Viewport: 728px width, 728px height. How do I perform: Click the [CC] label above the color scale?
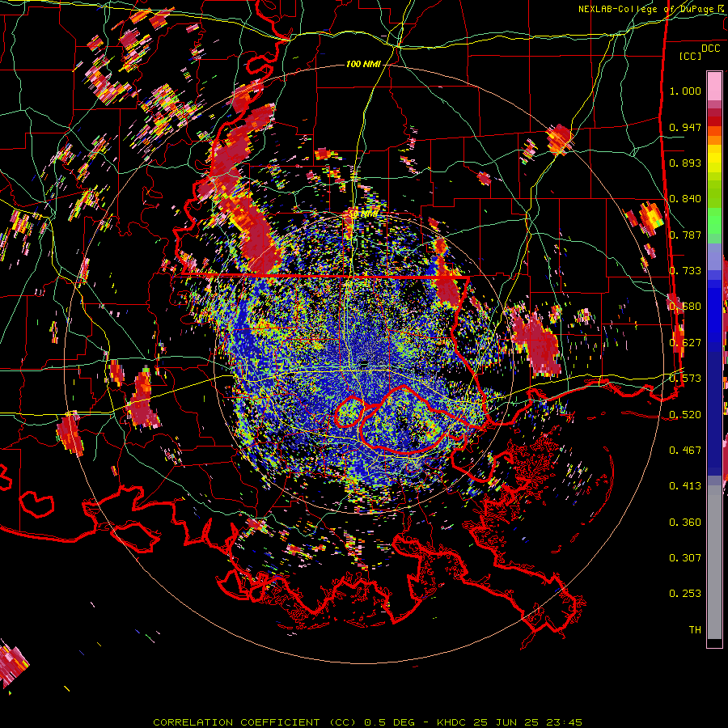pyautogui.click(x=691, y=56)
